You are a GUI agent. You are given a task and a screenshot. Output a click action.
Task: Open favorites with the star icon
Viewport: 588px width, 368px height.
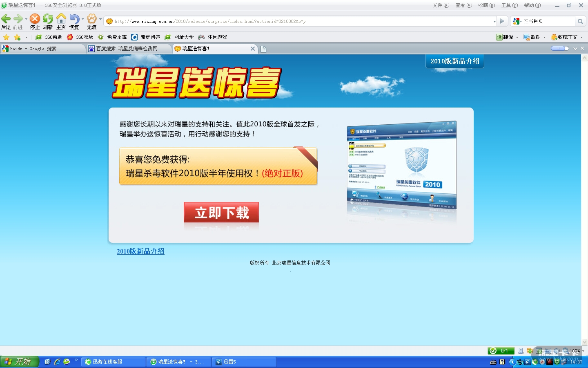tap(6, 37)
